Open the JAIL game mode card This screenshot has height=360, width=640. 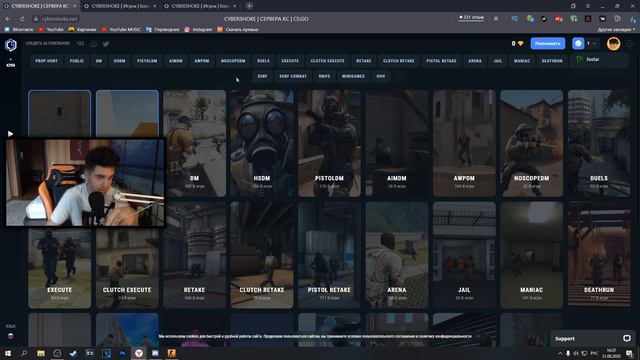pos(464,255)
